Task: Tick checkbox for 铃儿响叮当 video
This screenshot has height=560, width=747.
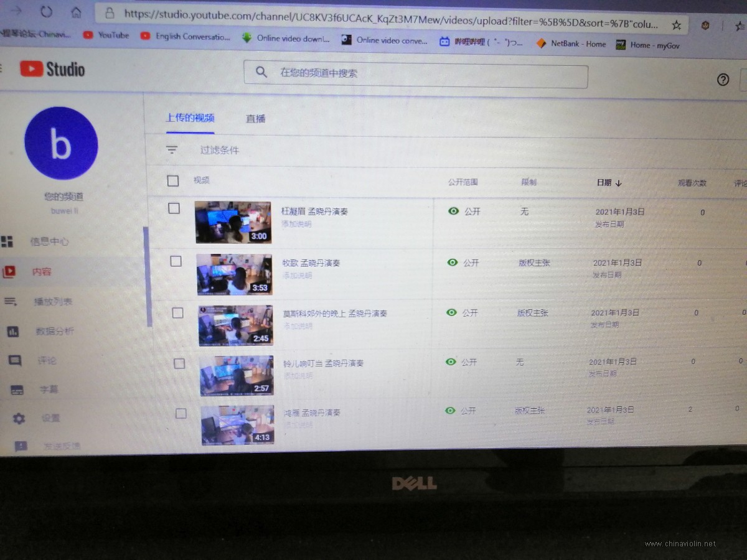Action: click(x=179, y=363)
